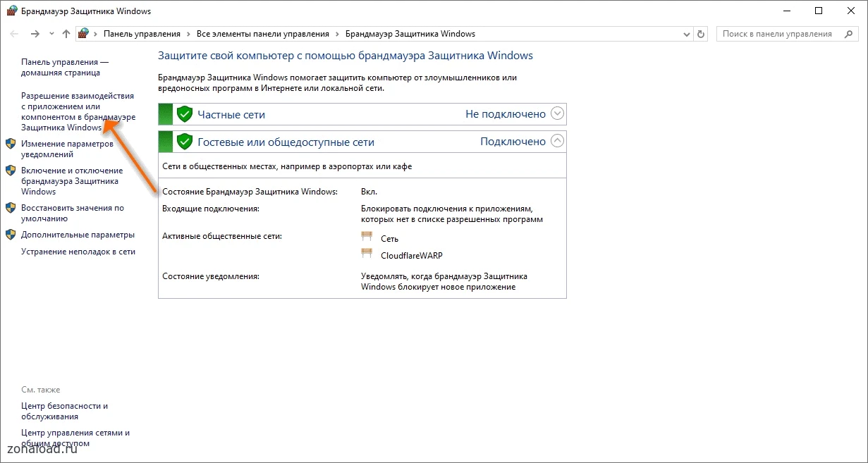Click the 'Не подключено' status text
The width and height of the screenshot is (868, 463).
506,113
